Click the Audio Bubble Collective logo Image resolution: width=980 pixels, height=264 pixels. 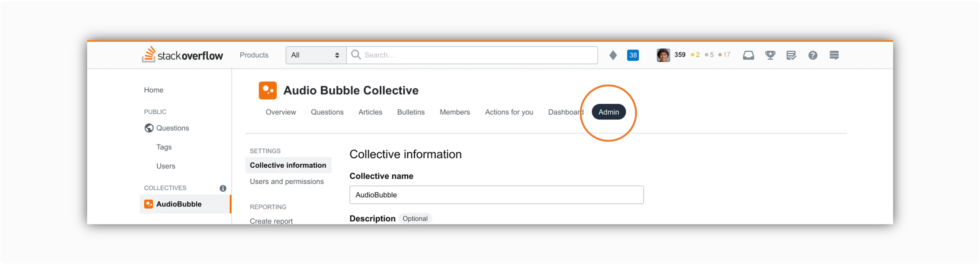[268, 90]
